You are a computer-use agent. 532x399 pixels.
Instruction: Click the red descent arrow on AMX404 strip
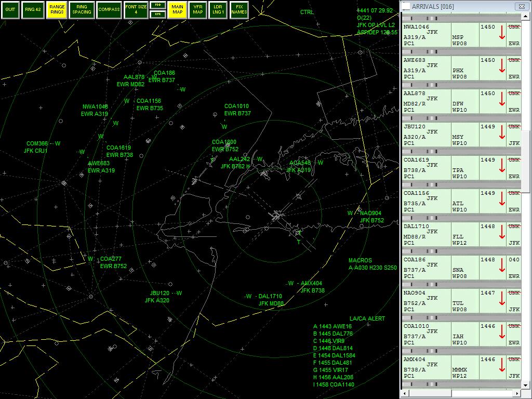click(x=502, y=365)
